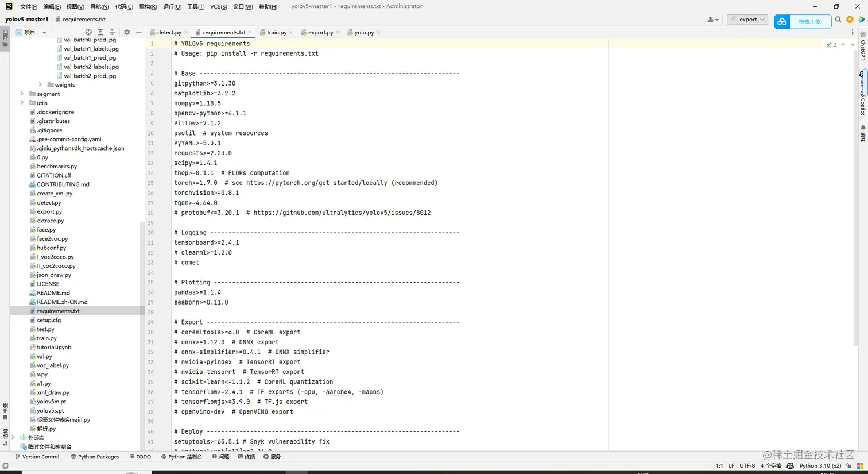Open the 服务 services tool window
868x474 pixels.
click(272, 457)
